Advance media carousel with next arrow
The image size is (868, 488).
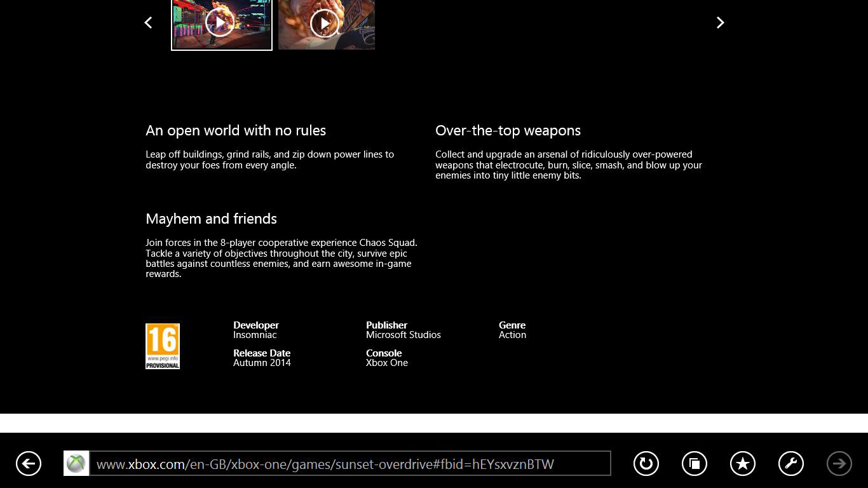click(720, 23)
